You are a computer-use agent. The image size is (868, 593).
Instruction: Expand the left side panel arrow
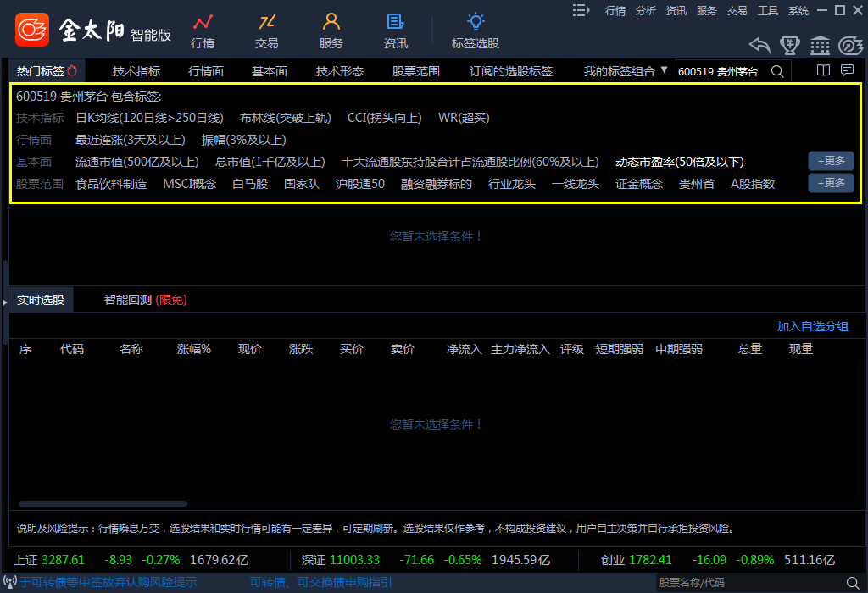coord(4,302)
